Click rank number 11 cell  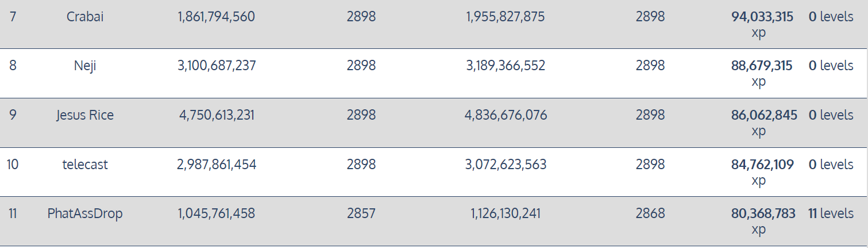pyautogui.click(x=13, y=213)
